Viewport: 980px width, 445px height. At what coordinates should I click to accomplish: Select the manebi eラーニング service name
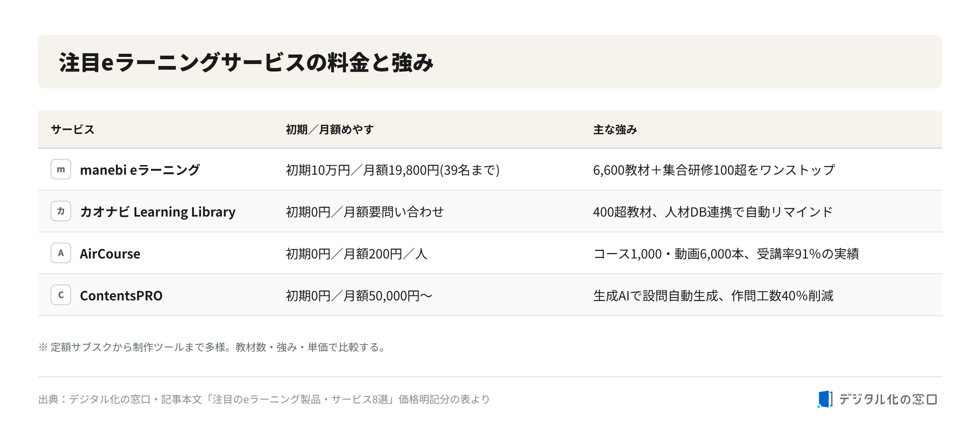(x=140, y=170)
